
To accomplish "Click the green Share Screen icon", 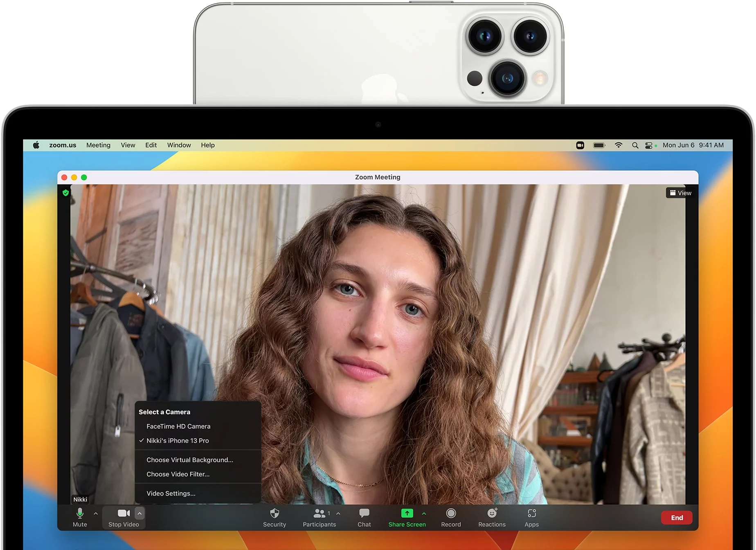I will pyautogui.click(x=407, y=514).
